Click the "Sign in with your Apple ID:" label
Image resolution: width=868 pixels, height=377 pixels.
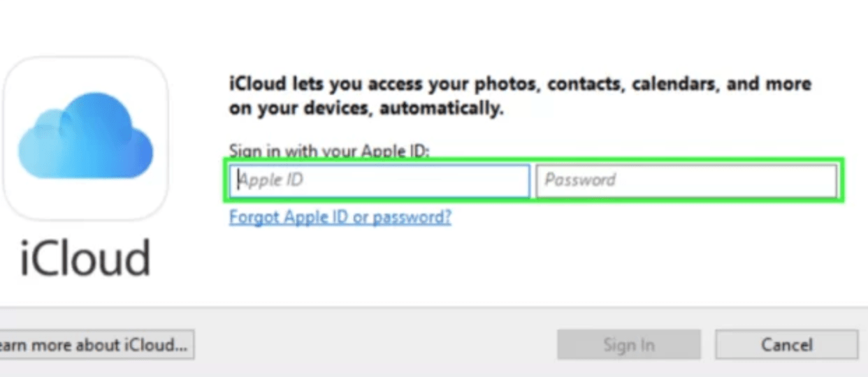click(x=328, y=151)
